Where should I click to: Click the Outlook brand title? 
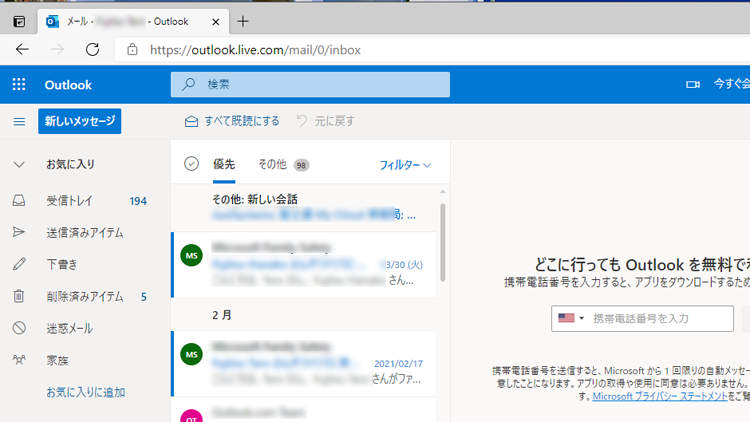(x=68, y=85)
